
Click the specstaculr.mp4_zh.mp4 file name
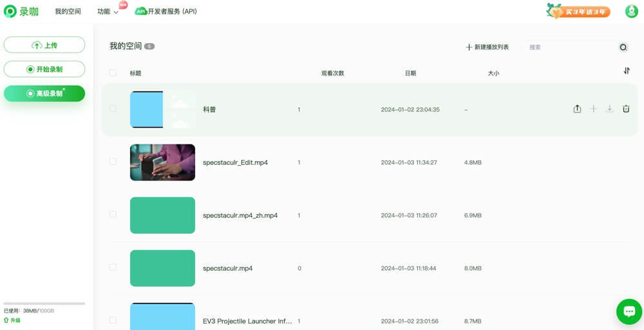(x=240, y=215)
